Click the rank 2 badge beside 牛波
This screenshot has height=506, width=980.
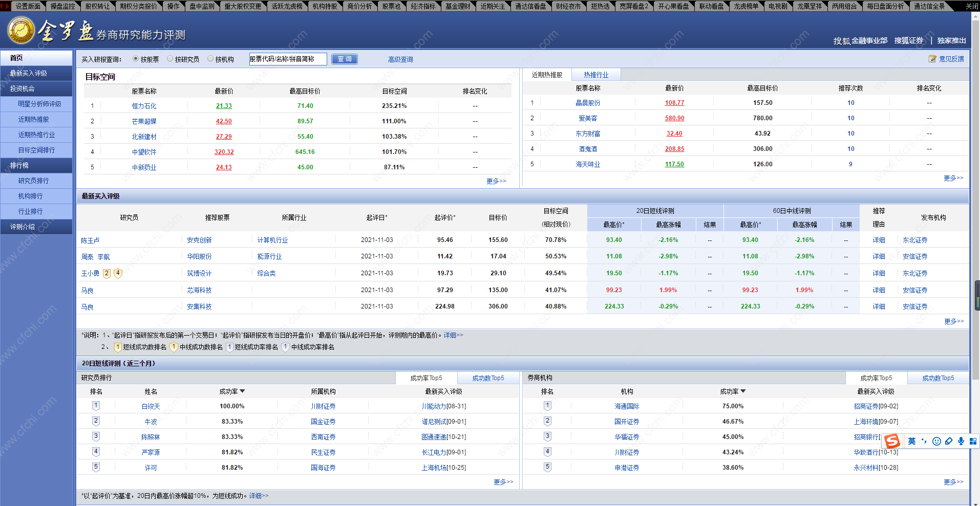96,421
